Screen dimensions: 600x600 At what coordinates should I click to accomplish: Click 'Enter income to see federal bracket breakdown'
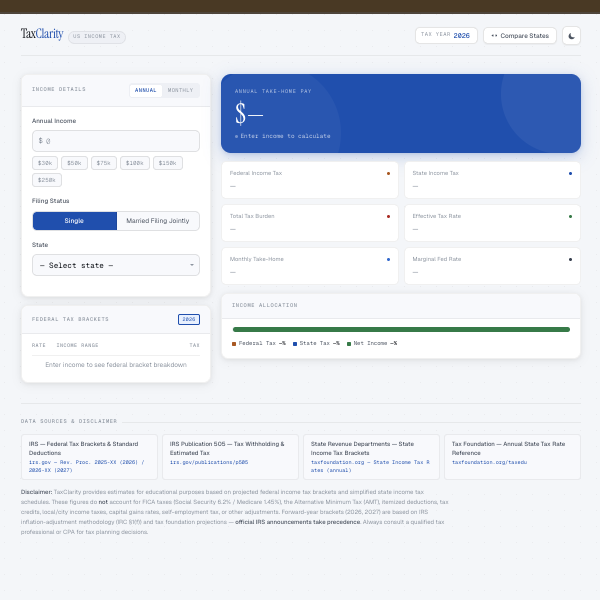click(116, 365)
